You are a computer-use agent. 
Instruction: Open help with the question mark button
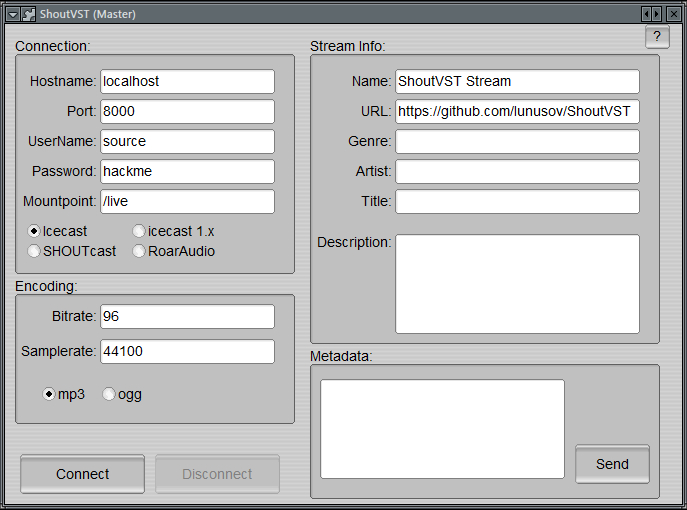(657, 37)
